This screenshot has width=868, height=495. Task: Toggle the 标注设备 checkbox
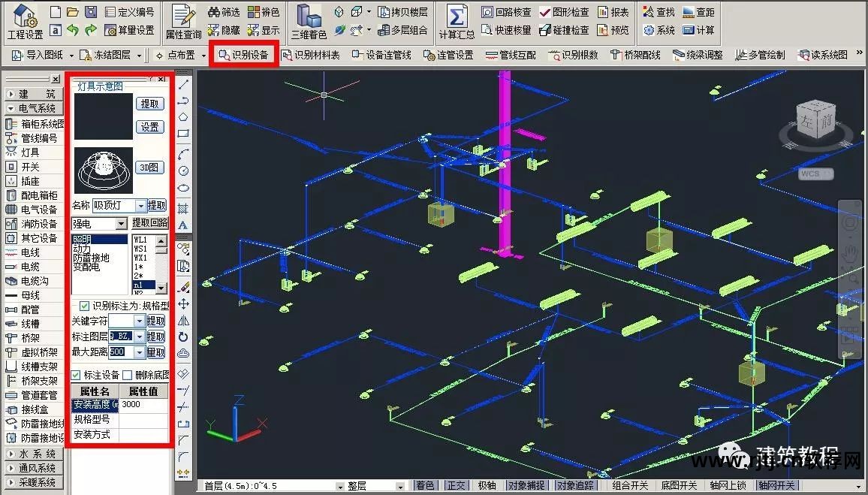pos(77,375)
